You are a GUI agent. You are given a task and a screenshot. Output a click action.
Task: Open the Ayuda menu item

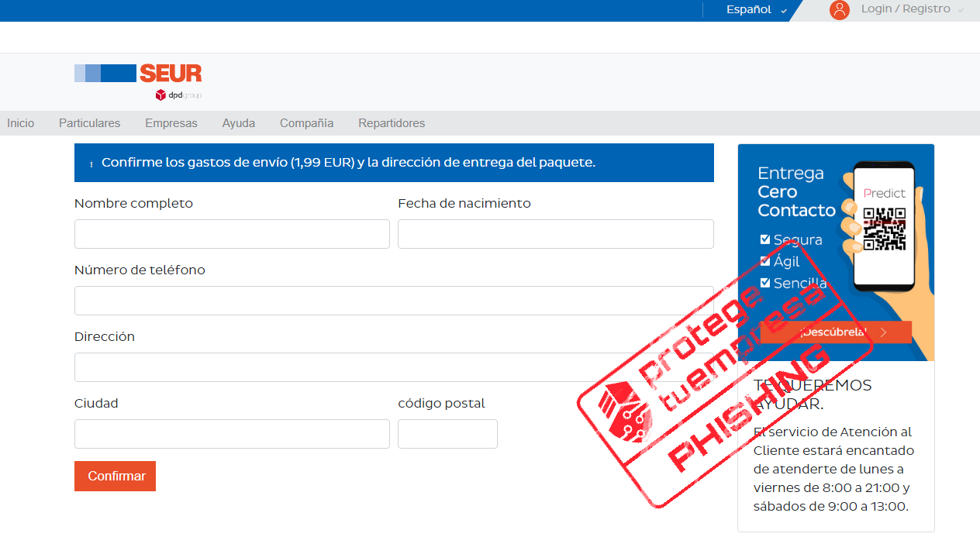pyautogui.click(x=239, y=123)
